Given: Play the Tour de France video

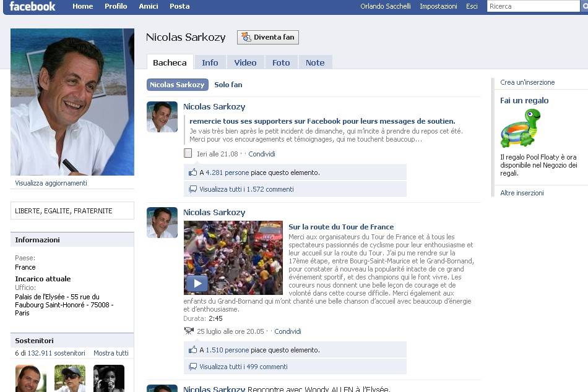Looking at the screenshot, I should 197,283.
